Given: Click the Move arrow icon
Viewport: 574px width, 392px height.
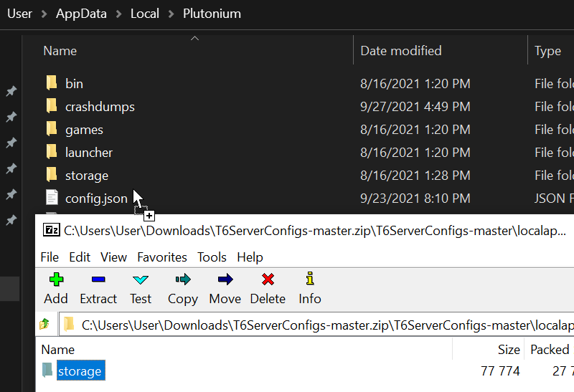Looking at the screenshot, I should tap(225, 279).
